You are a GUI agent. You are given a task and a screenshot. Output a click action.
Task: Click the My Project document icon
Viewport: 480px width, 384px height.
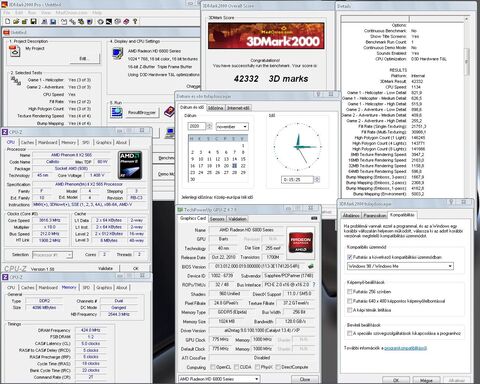coord(15,51)
